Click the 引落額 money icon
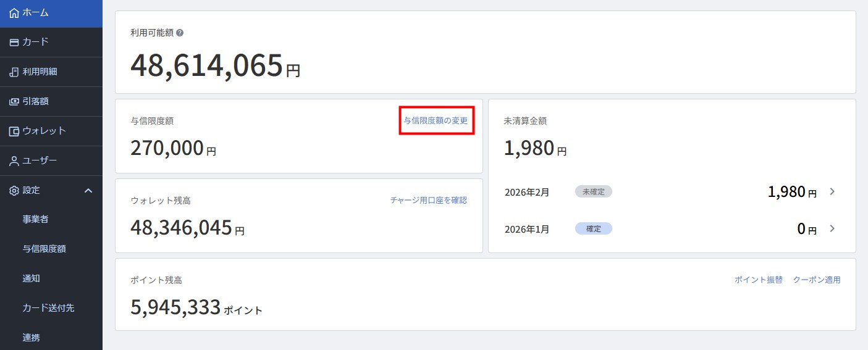 click(14, 102)
